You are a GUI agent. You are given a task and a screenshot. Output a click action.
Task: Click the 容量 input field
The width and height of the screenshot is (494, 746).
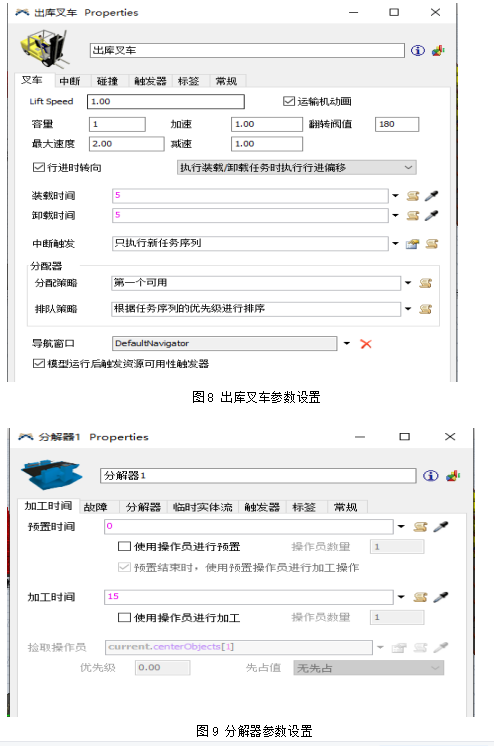point(117,124)
